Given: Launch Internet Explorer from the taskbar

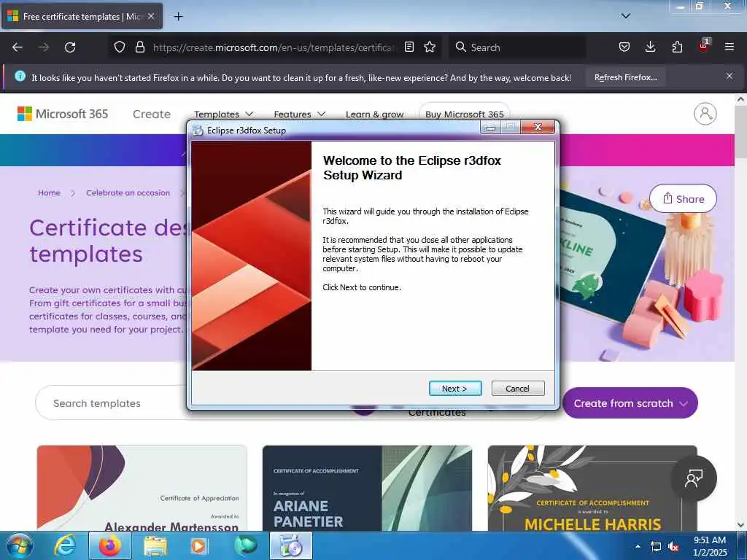Looking at the screenshot, I should tap(64, 545).
